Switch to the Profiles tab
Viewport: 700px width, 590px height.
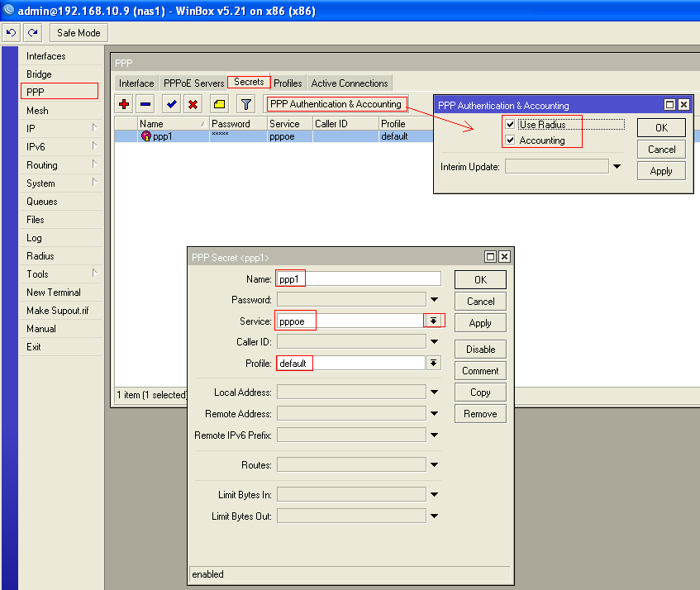[x=288, y=83]
